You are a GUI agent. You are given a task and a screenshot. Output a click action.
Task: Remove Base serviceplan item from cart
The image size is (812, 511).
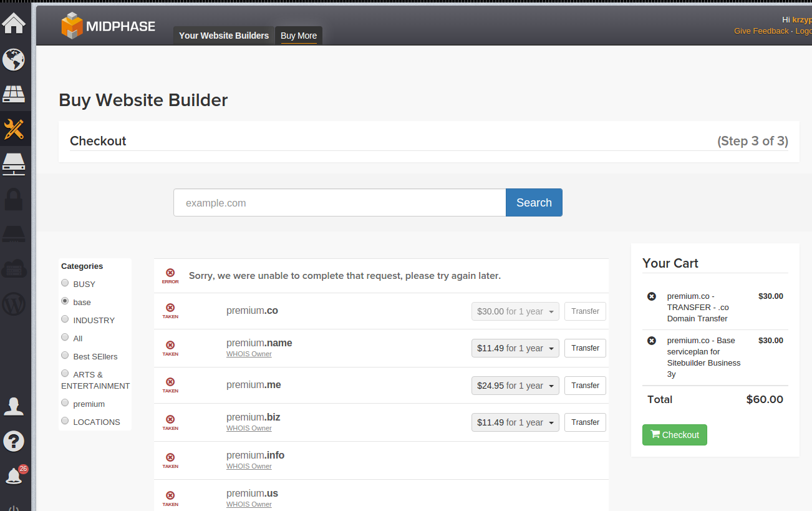pyautogui.click(x=652, y=341)
